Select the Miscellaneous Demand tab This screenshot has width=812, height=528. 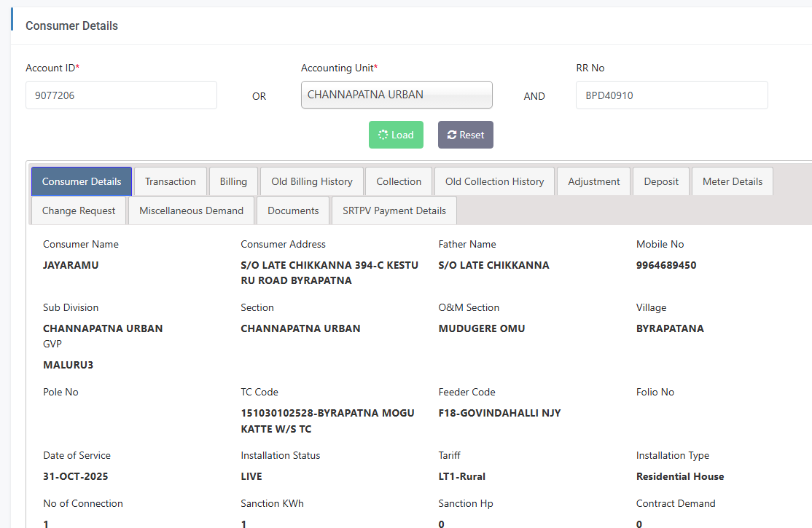(x=191, y=210)
